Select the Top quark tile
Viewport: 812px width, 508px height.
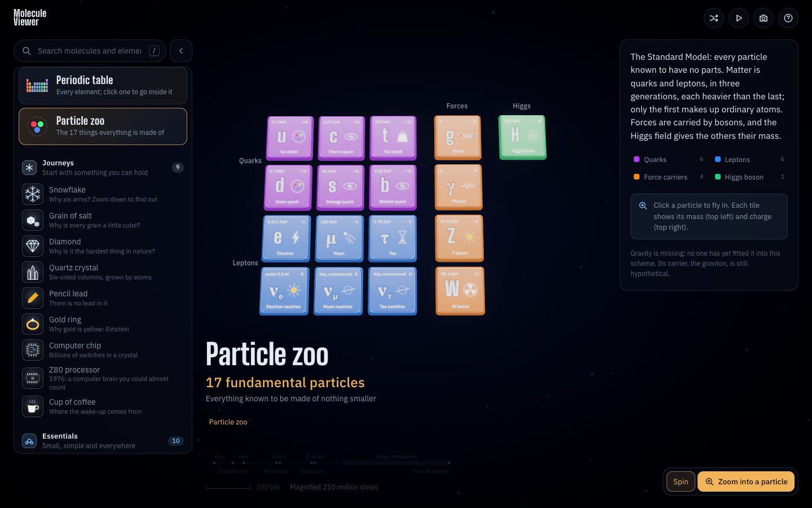(393, 138)
